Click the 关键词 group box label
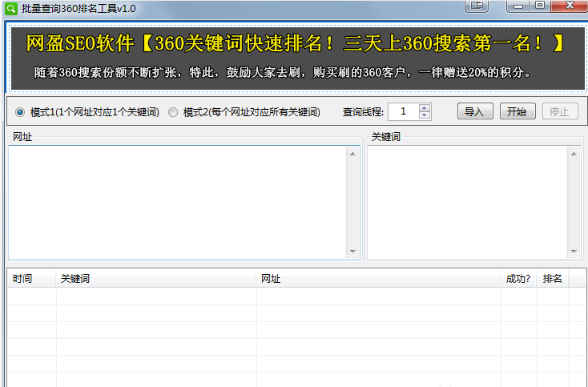This screenshot has height=387, width=588. pos(386,137)
